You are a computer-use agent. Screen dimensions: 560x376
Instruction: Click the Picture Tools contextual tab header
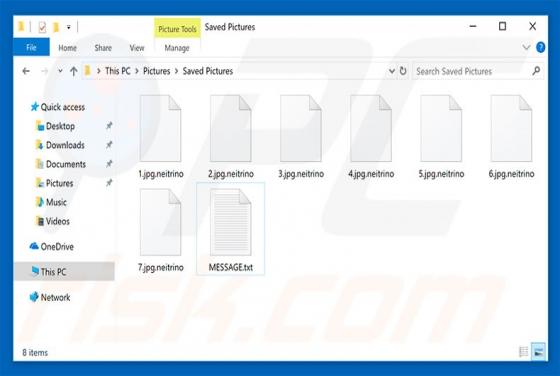pos(177,29)
